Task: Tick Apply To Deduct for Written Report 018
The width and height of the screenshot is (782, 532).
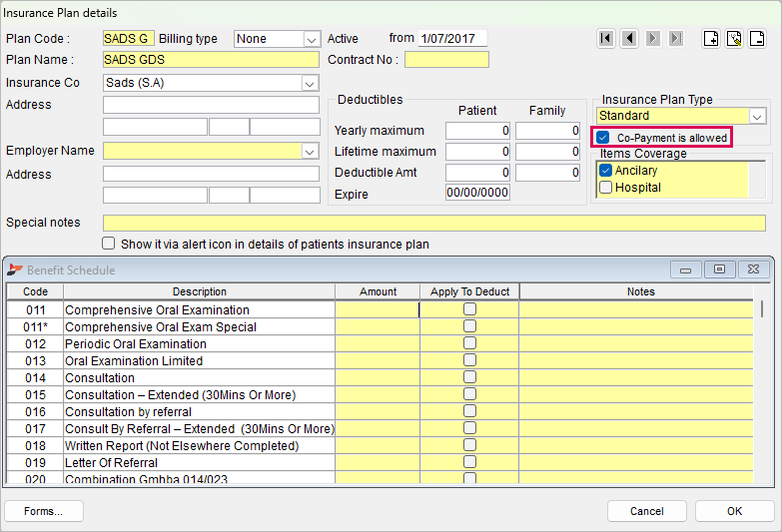Action: pyautogui.click(x=469, y=445)
